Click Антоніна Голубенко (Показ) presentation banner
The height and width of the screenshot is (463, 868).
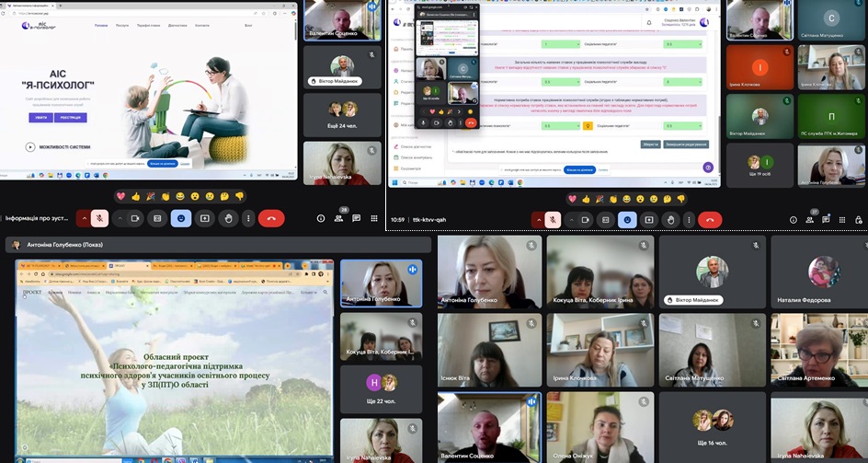click(64, 245)
